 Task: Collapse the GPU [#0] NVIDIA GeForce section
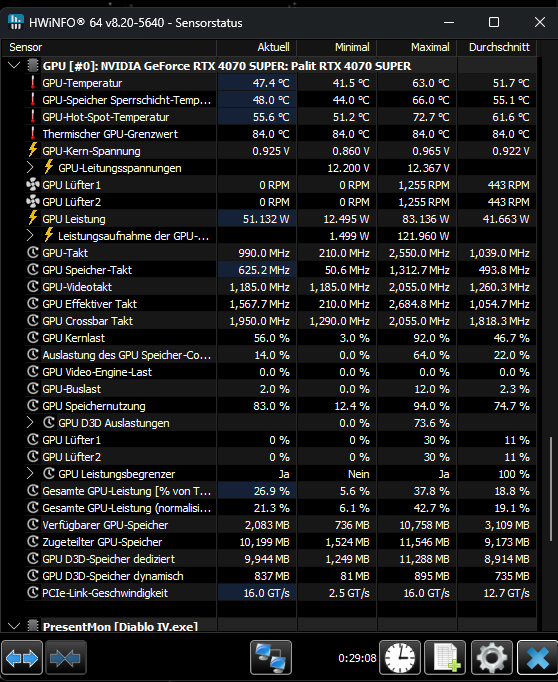point(14,66)
